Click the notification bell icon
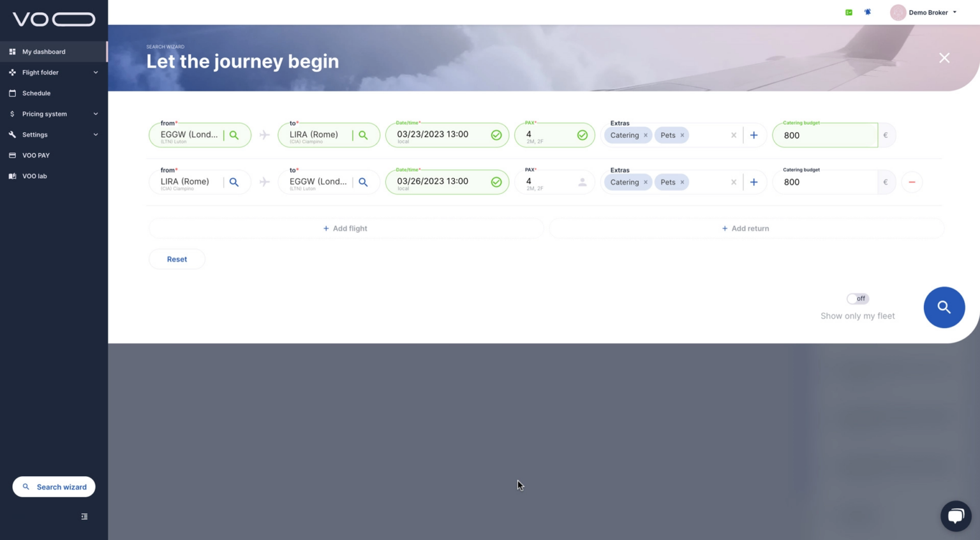This screenshot has height=540, width=980. click(867, 12)
